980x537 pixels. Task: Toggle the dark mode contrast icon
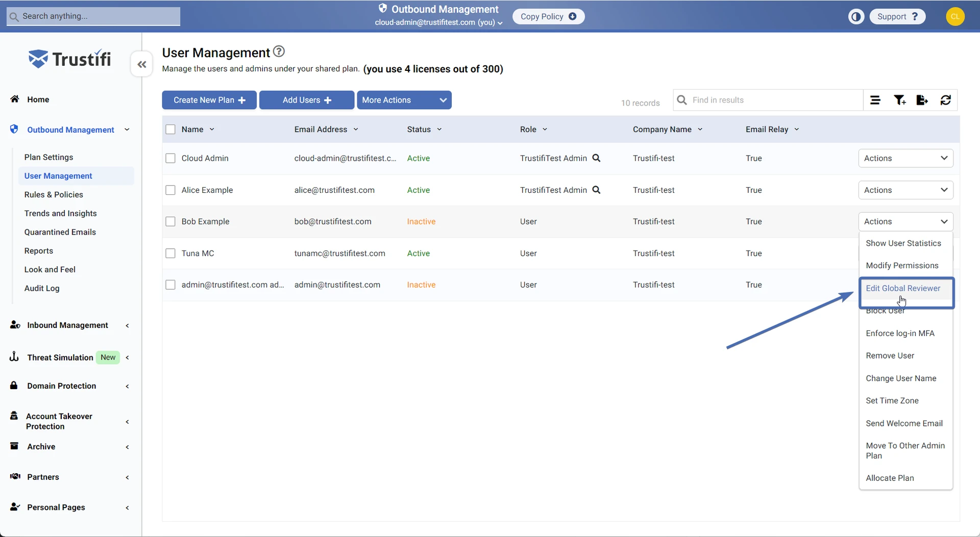pyautogui.click(x=856, y=17)
